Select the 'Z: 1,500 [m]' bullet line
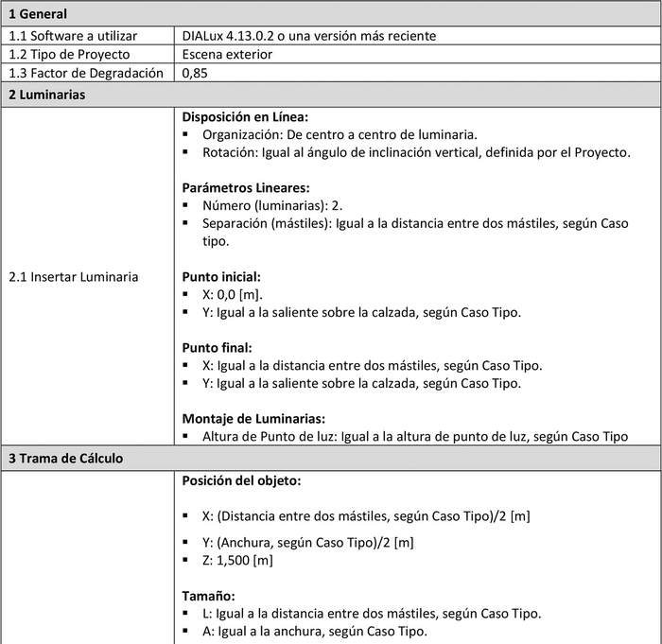The image size is (662, 644). (x=237, y=560)
